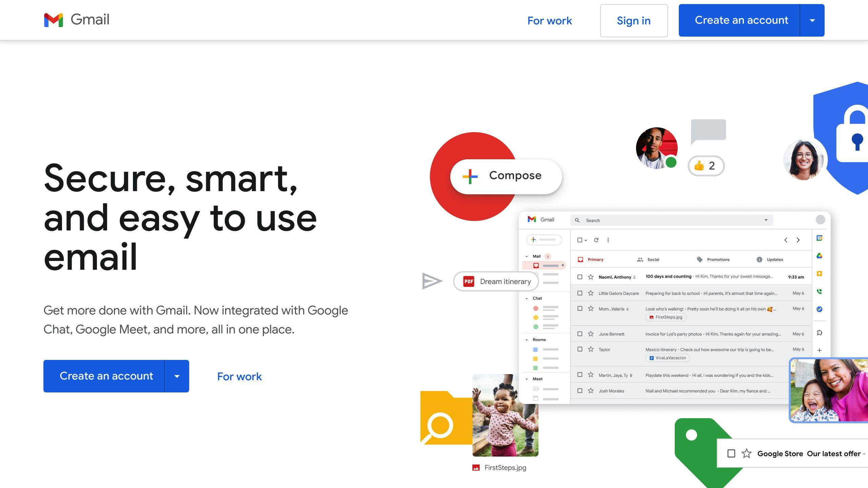Open the three-dot more menu in toolbar
868x488 pixels.
pos(608,240)
